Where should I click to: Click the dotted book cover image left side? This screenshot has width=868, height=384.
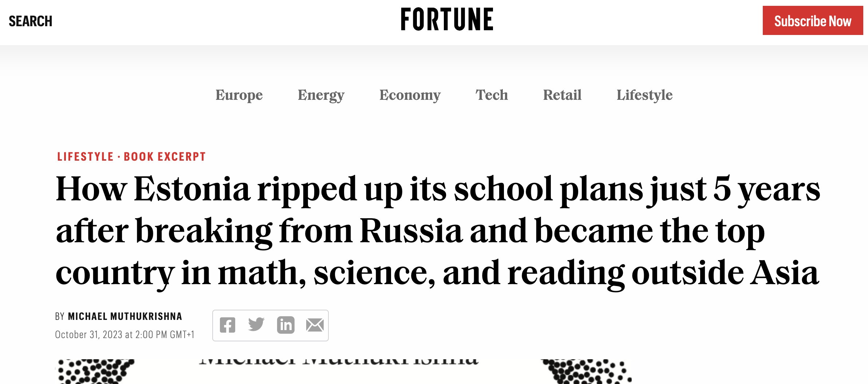pos(95,371)
